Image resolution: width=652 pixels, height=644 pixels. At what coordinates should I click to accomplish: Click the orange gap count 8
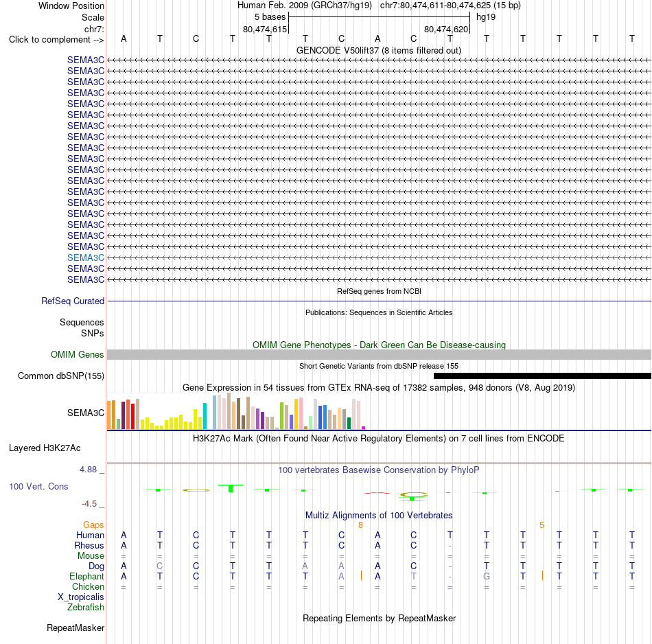(x=360, y=525)
